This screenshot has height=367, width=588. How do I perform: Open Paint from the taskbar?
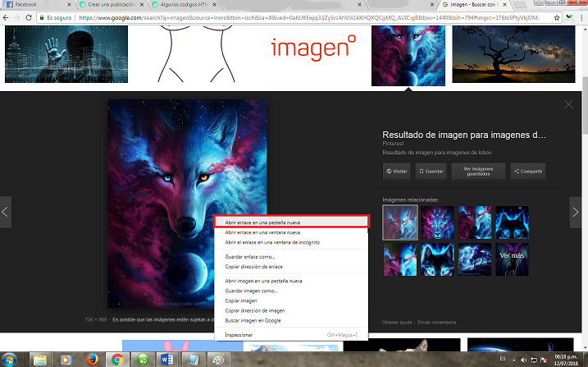[x=218, y=360]
